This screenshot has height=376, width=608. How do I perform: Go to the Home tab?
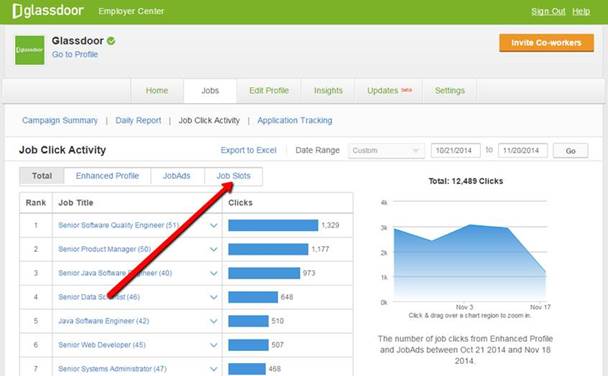pyautogui.click(x=157, y=91)
